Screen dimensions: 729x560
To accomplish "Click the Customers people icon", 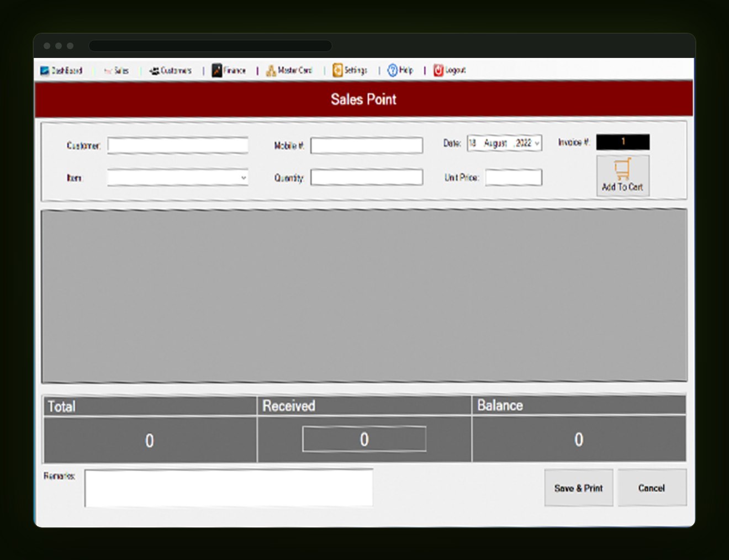I will pos(154,71).
